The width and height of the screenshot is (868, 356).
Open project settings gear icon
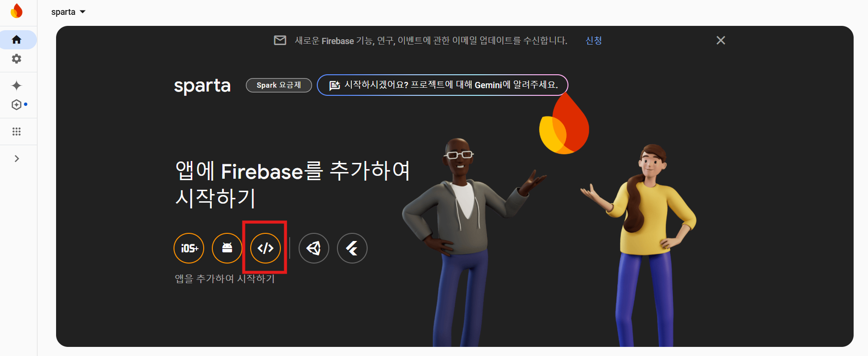pos(17,59)
